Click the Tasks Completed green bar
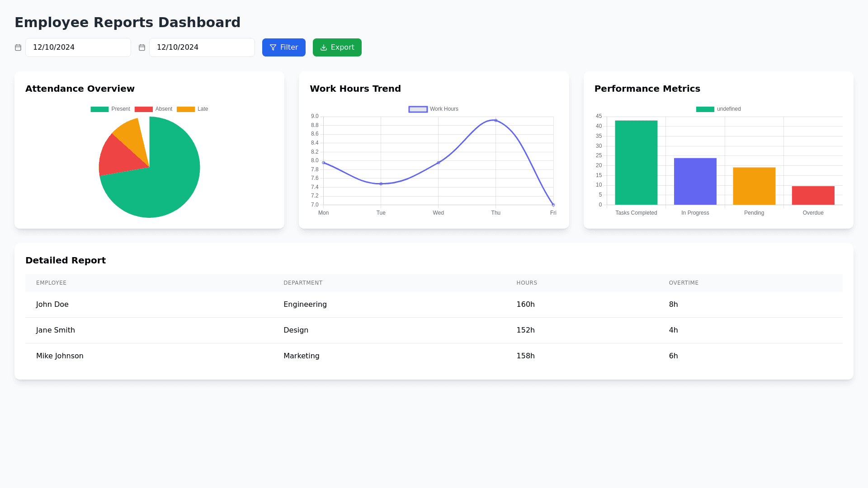868x488 pixels. point(636,163)
